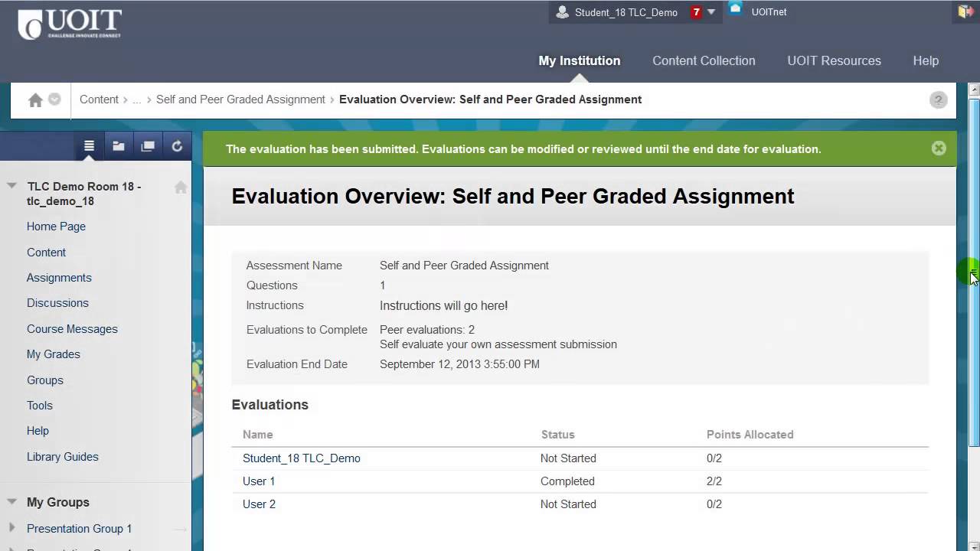Click the page vertical scrollbar thumb
The image size is (980, 551).
(x=974, y=268)
